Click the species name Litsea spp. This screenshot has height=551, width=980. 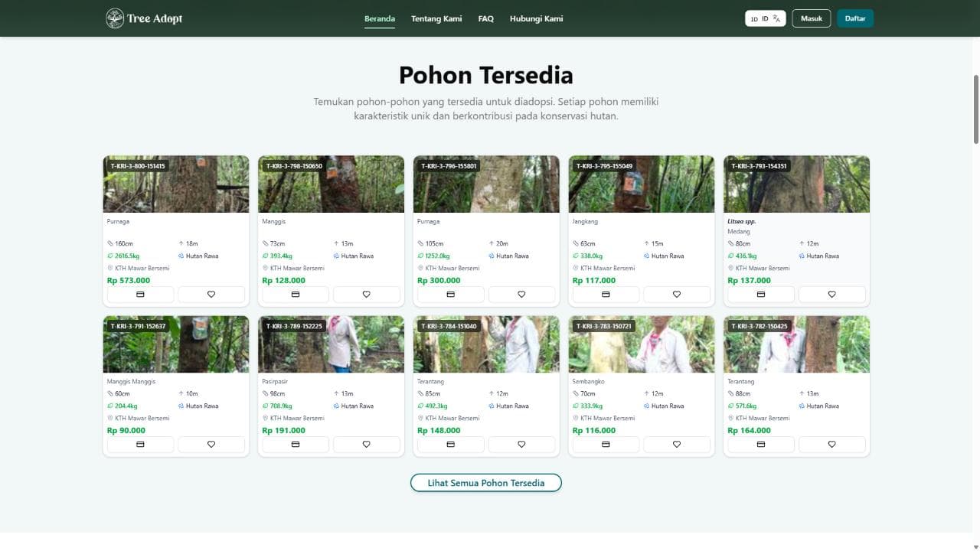coord(742,221)
